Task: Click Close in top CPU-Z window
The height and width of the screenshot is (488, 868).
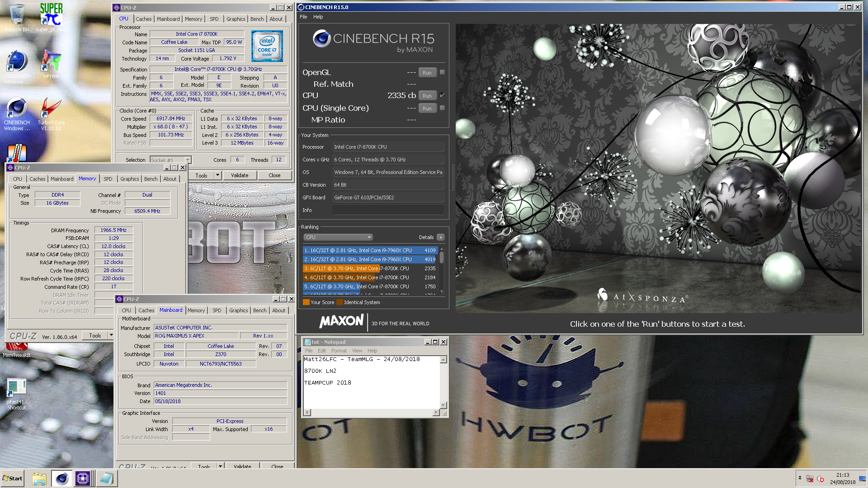Action: point(274,175)
